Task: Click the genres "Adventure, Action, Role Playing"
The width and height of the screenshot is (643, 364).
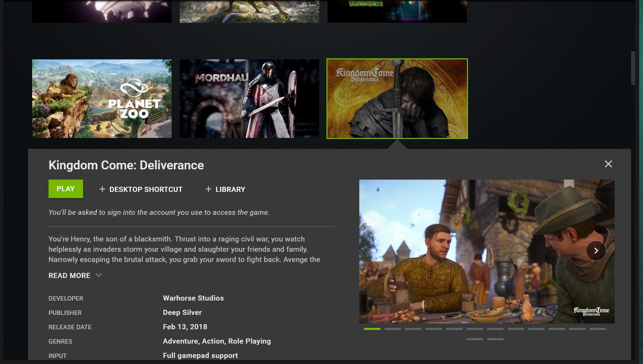Action: tap(217, 341)
